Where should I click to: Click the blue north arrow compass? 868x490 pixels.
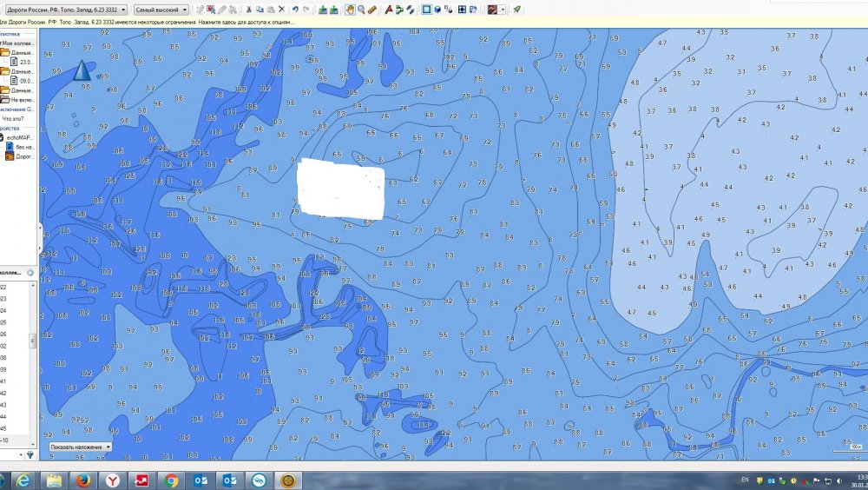pos(83,70)
